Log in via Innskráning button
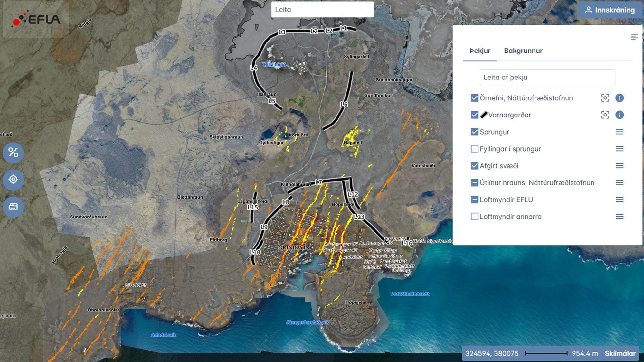 coord(610,10)
